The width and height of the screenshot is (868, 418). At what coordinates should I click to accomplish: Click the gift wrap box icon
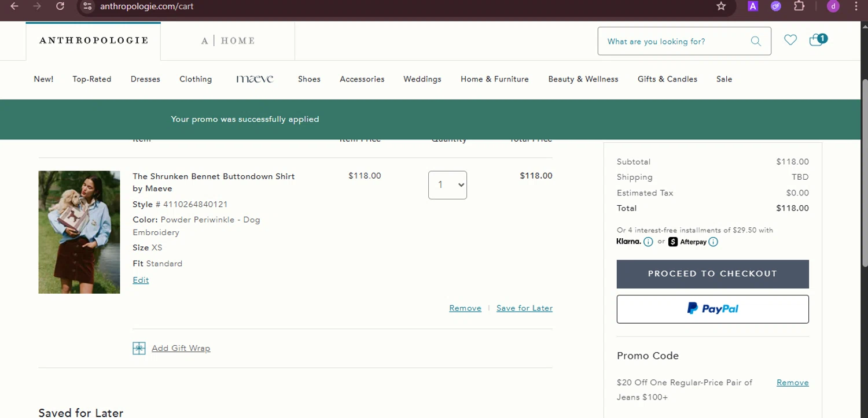point(139,348)
